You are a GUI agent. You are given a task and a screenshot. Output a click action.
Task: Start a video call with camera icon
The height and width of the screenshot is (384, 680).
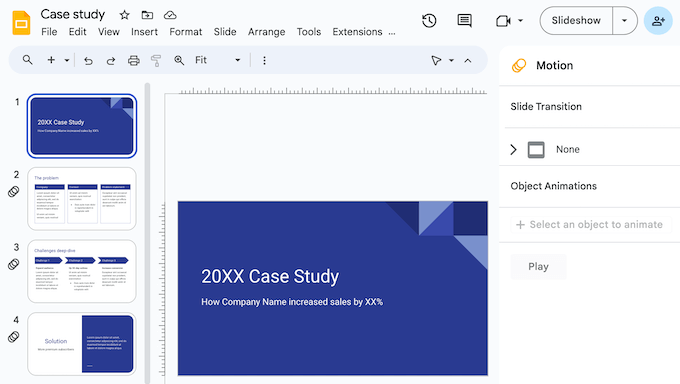coord(503,20)
